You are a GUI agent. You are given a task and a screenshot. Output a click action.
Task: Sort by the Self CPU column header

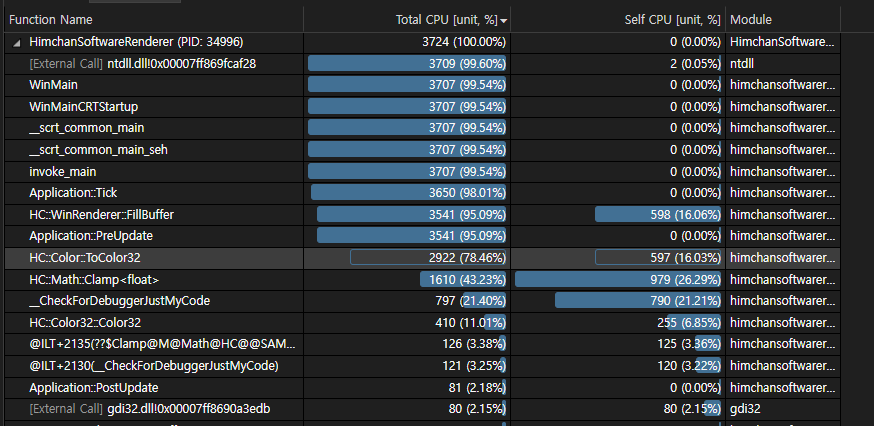point(618,20)
